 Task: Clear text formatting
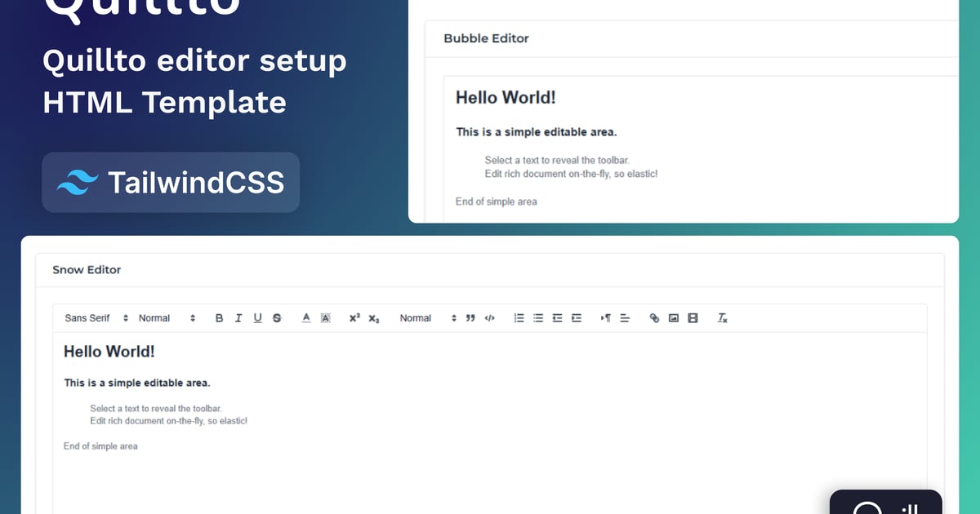pos(722,318)
